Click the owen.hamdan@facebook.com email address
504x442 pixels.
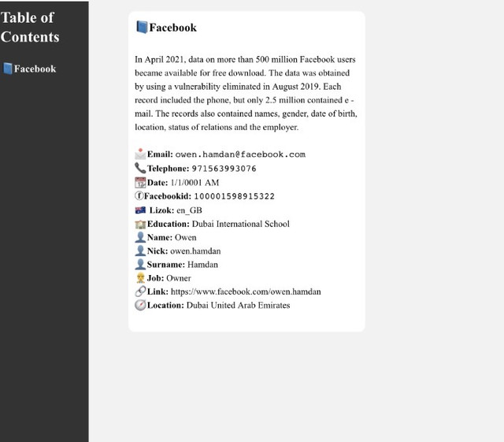[240, 154]
